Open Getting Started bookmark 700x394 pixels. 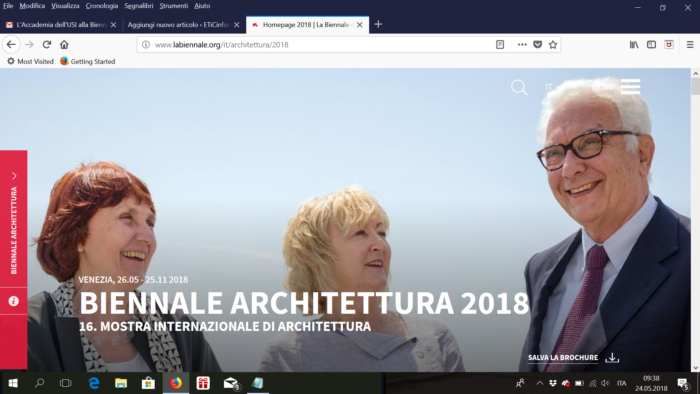coord(88,62)
